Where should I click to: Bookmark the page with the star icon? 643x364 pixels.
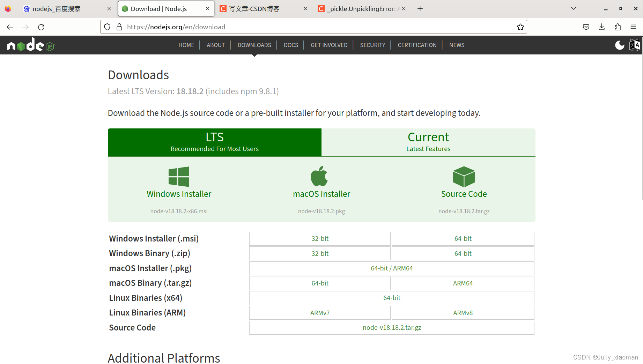coord(520,27)
